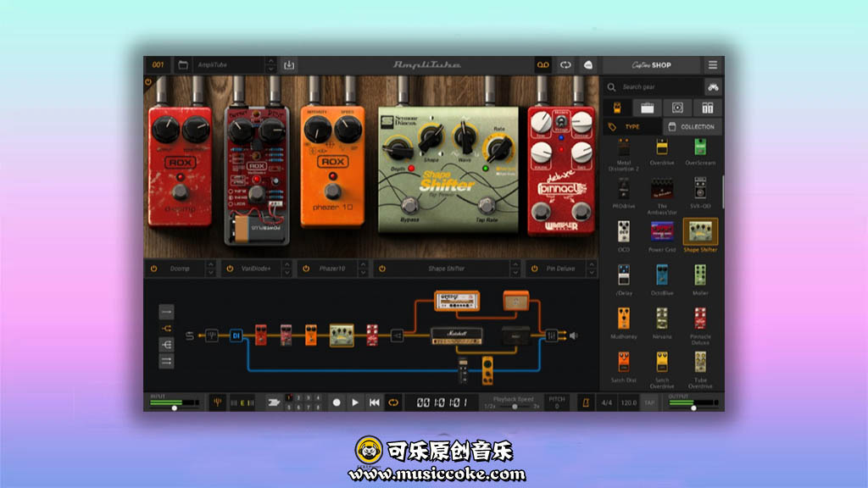This screenshot has width=868, height=488.
Task: Select the parallel lines routing icon
Action: (166, 361)
